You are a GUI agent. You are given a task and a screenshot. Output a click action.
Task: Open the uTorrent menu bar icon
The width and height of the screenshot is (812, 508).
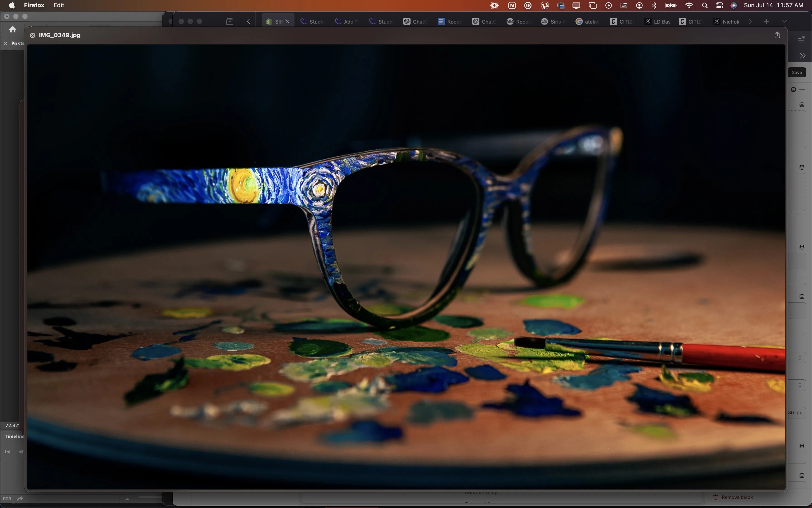coord(545,5)
